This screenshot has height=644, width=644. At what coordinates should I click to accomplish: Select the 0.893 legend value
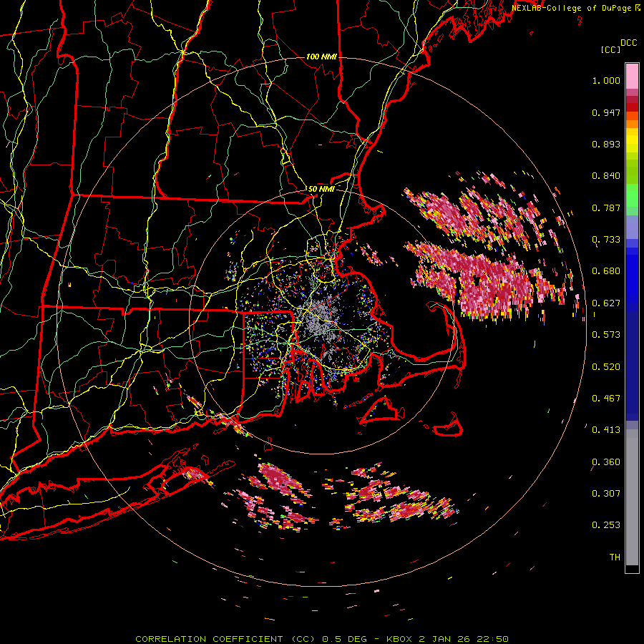pyautogui.click(x=606, y=144)
